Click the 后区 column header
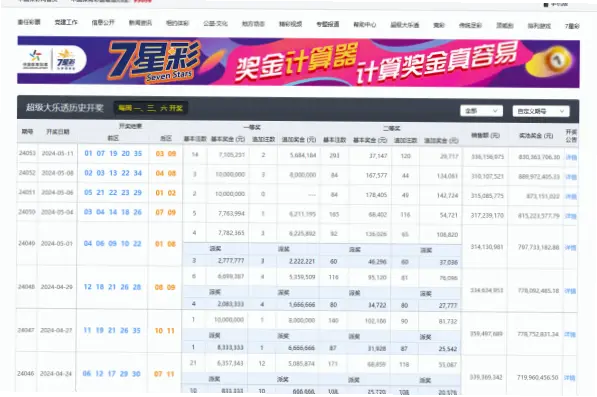 click(x=166, y=139)
